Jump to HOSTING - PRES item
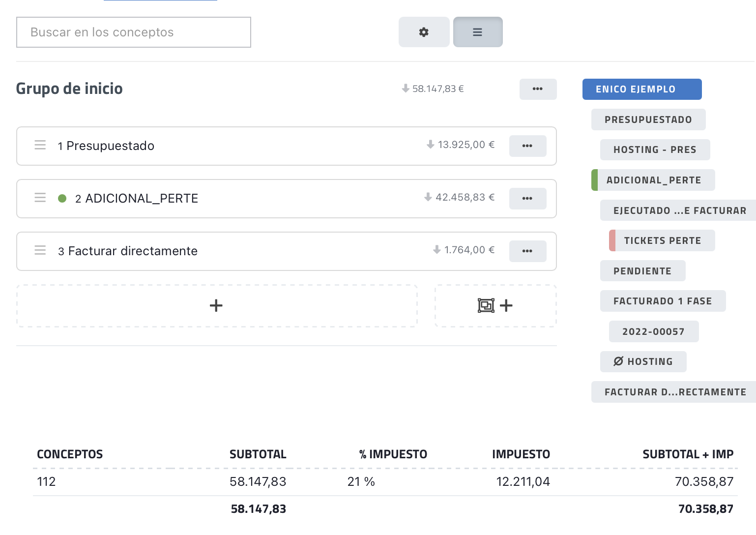 pos(654,150)
